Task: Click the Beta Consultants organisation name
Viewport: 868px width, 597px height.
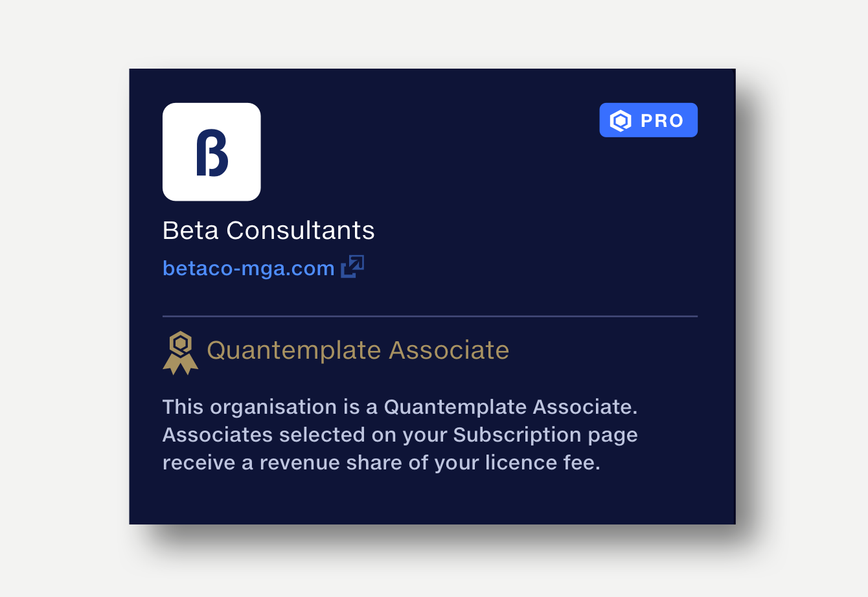Action: tap(268, 231)
